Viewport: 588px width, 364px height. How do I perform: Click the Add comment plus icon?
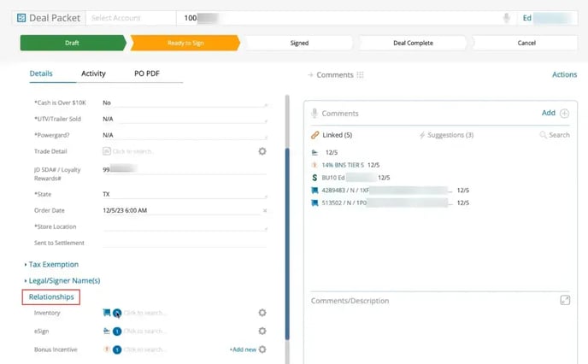(x=564, y=113)
